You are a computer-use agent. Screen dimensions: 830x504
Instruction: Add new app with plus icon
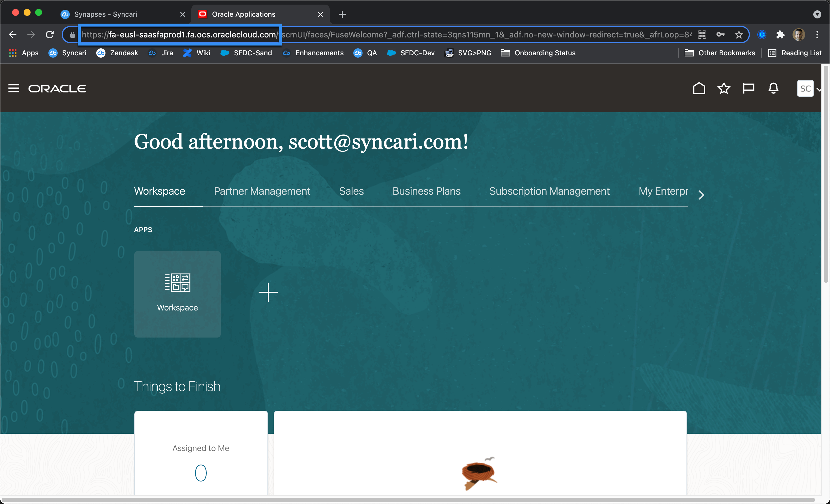coord(268,292)
